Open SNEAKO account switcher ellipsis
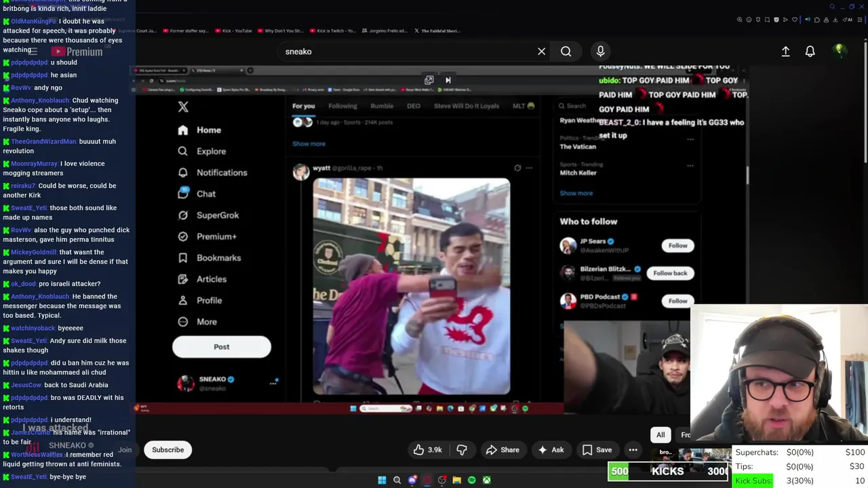Screen dimensions: 868x488 273,384
